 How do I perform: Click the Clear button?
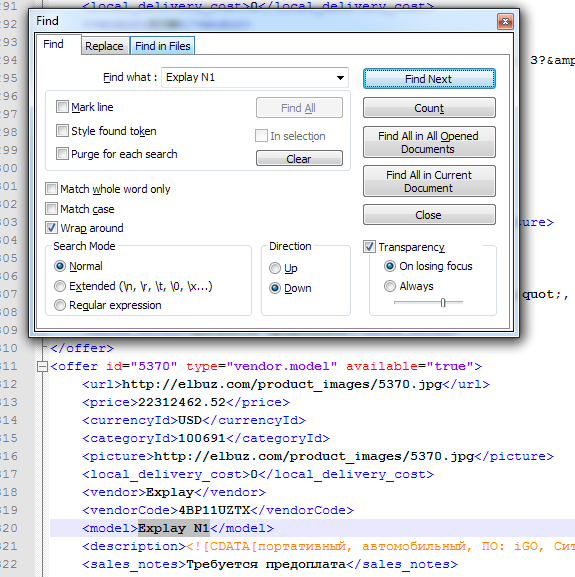click(299, 159)
